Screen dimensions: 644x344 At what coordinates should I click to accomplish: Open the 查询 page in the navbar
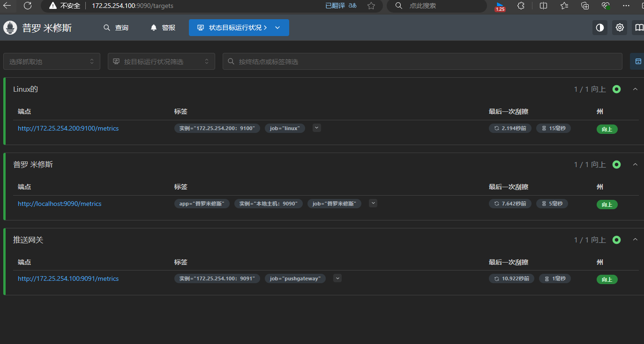click(116, 28)
